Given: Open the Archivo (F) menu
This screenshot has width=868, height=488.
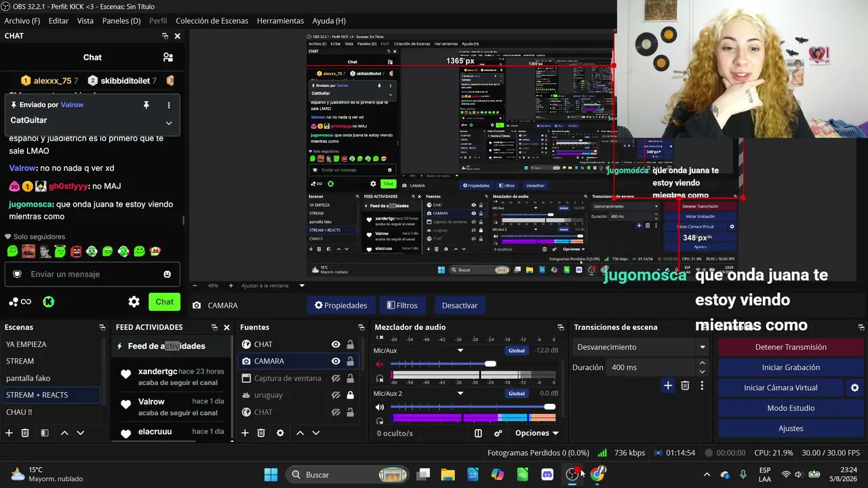Looking at the screenshot, I should 22,21.
